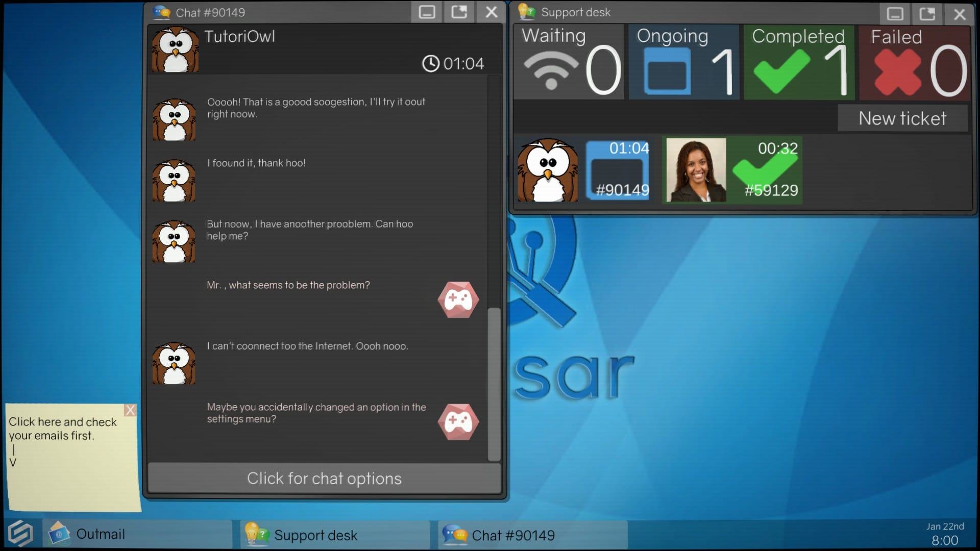Click the TutoriOwl name in chat header
The width and height of the screenshot is (980, 551).
coord(239,36)
